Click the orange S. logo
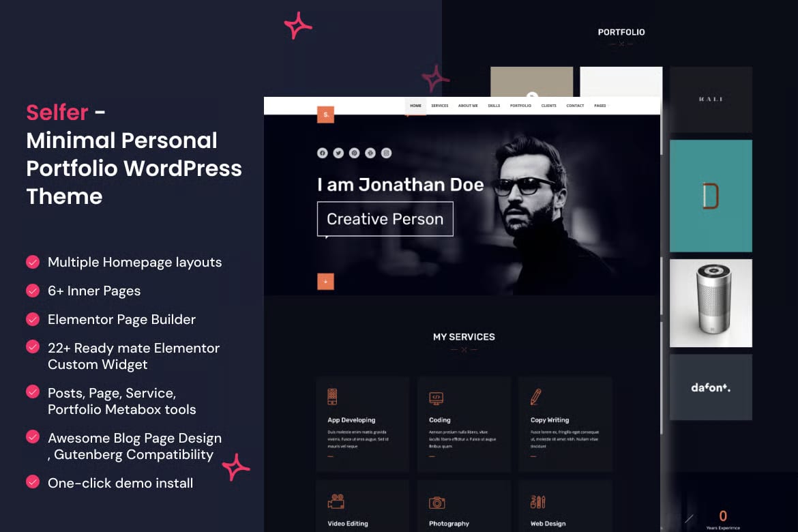Viewport: 798px width, 532px height. [x=326, y=115]
